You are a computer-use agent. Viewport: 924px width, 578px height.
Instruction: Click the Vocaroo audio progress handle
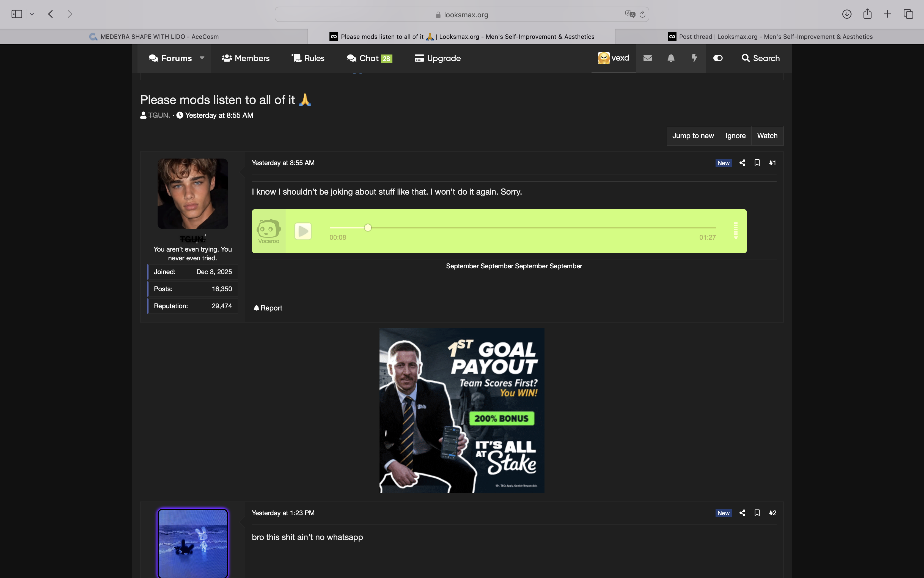tap(368, 227)
